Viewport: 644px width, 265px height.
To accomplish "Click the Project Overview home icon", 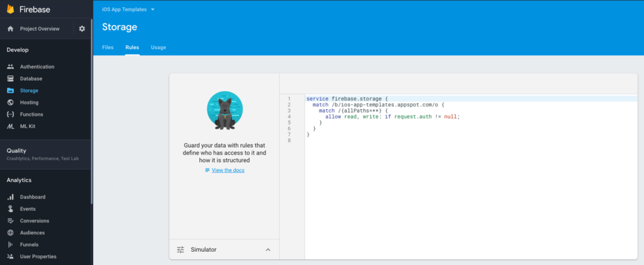I will [x=10, y=29].
